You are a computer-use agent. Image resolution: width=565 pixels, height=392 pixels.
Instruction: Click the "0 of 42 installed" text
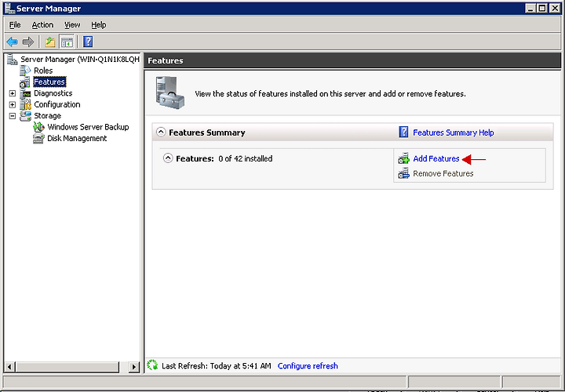[245, 158]
